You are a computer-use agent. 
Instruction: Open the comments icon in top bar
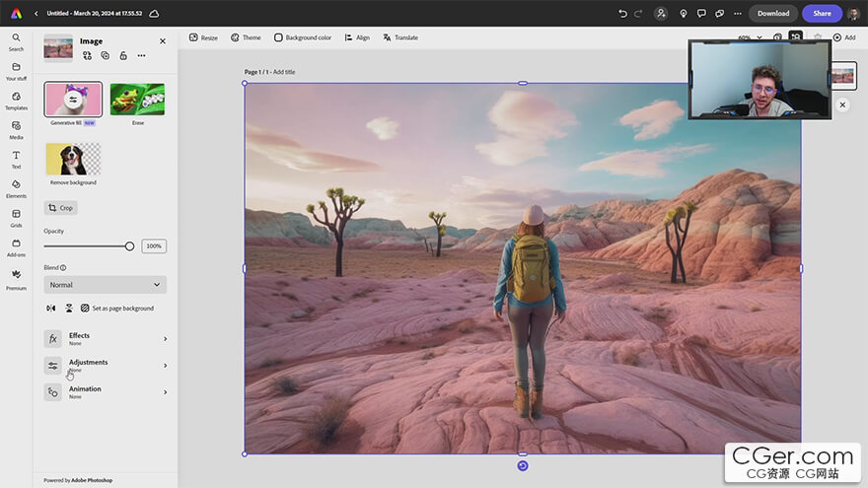pyautogui.click(x=701, y=13)
